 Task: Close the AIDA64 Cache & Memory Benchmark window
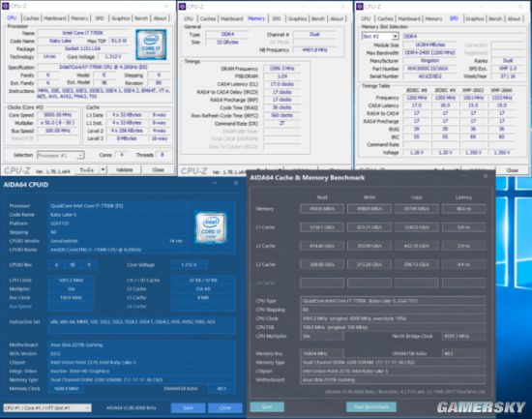[486, 176]
